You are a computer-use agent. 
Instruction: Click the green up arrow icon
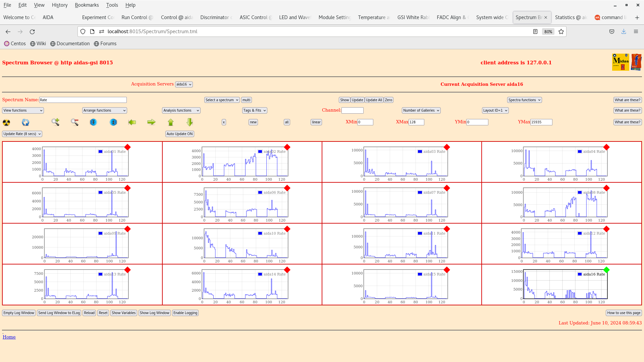point(171,122)
